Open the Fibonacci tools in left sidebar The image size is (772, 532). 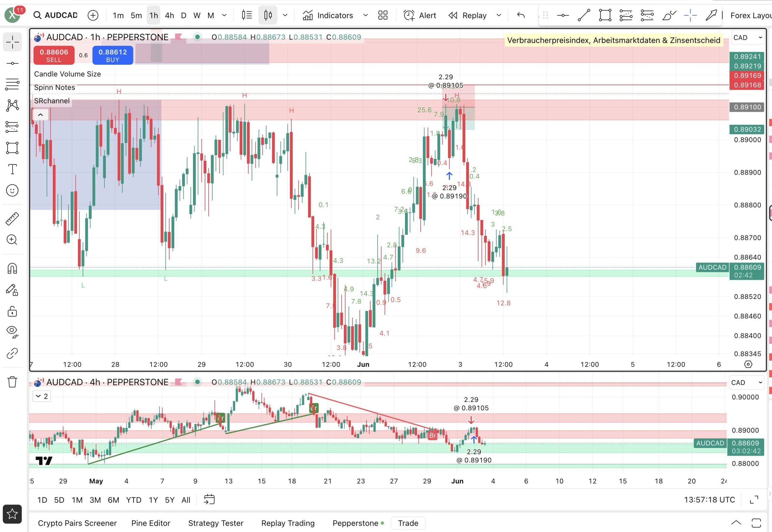12,84
